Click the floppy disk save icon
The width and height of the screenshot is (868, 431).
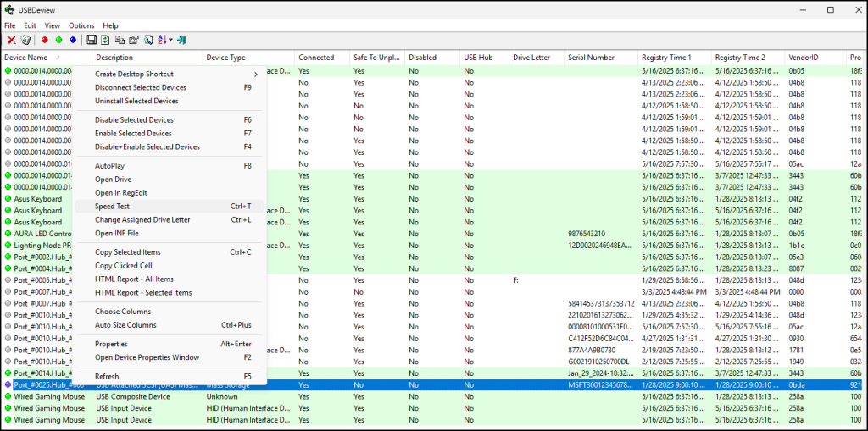click(92, 40)
